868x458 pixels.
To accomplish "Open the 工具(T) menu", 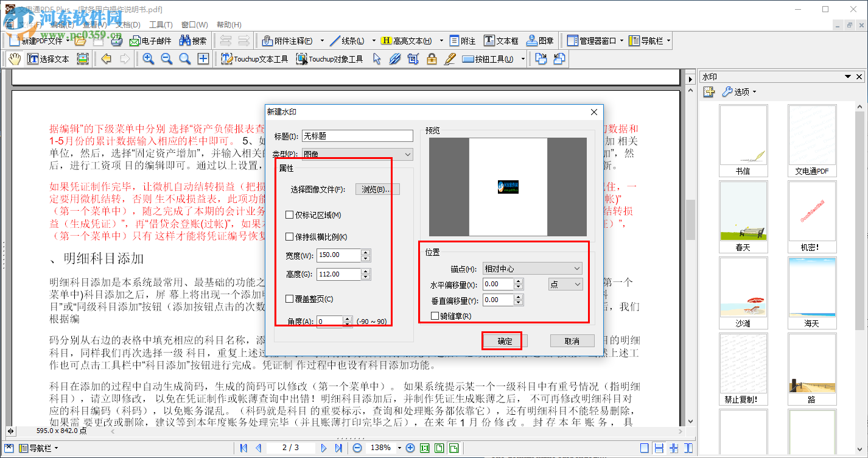I will coord(161,25).
